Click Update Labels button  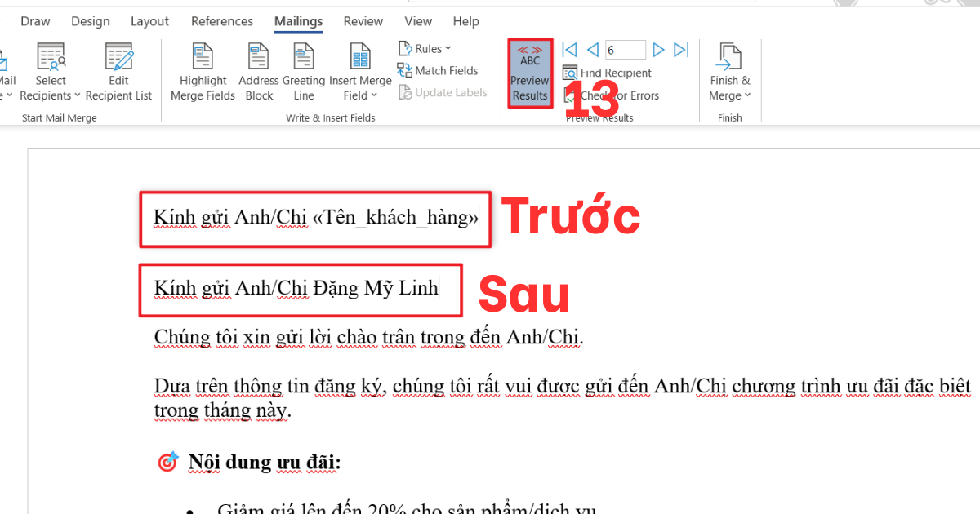443,93
